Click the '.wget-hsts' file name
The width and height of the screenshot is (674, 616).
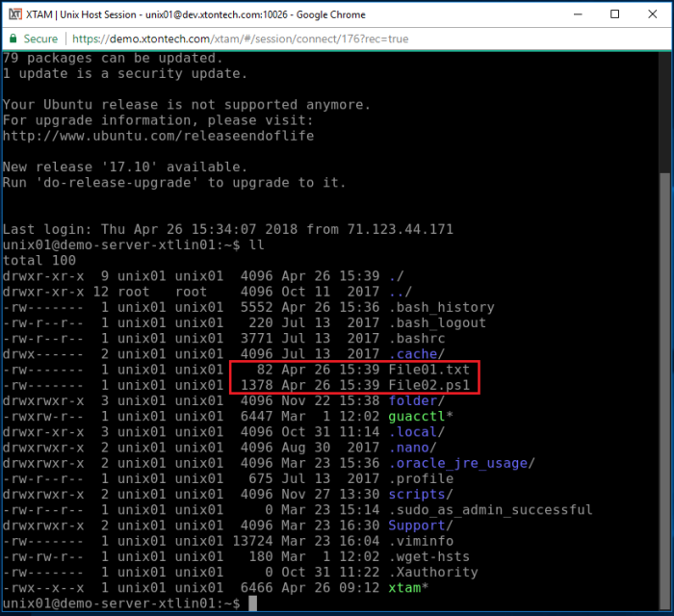pyautogui.click(x=429, y=556)
